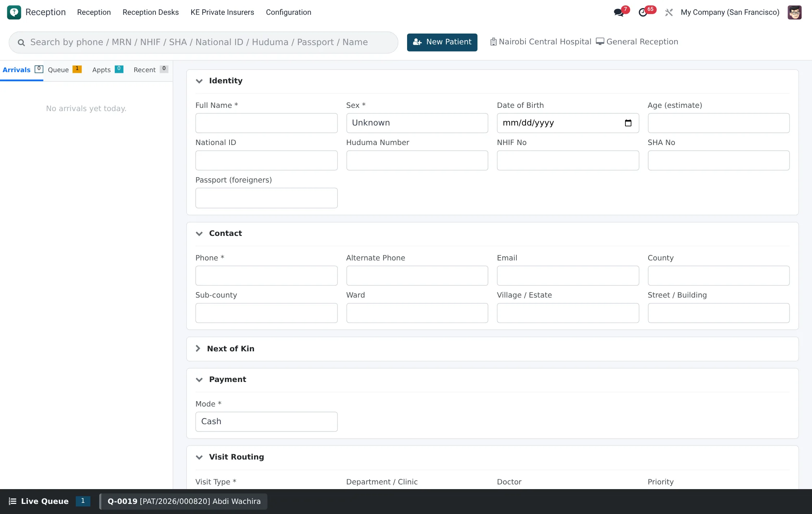Collapse the Identity section
The height and width of the screenshot is (514, 812).
pos(199,81)
